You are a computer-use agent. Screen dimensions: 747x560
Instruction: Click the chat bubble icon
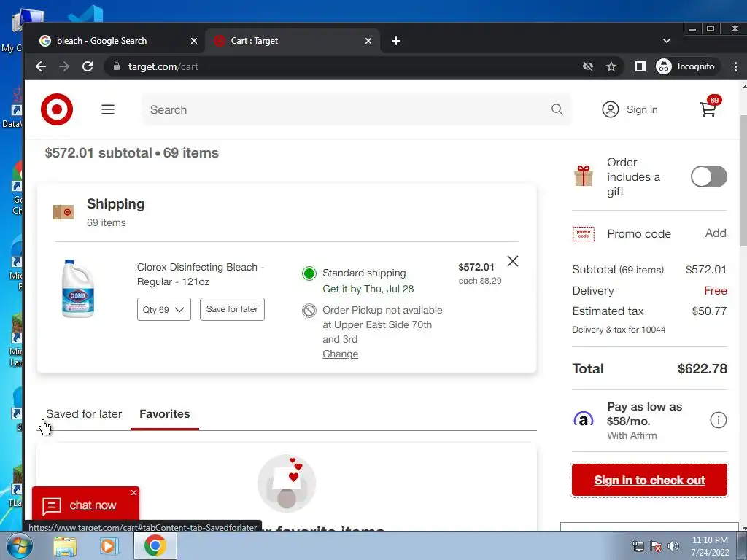click(52, 506)
